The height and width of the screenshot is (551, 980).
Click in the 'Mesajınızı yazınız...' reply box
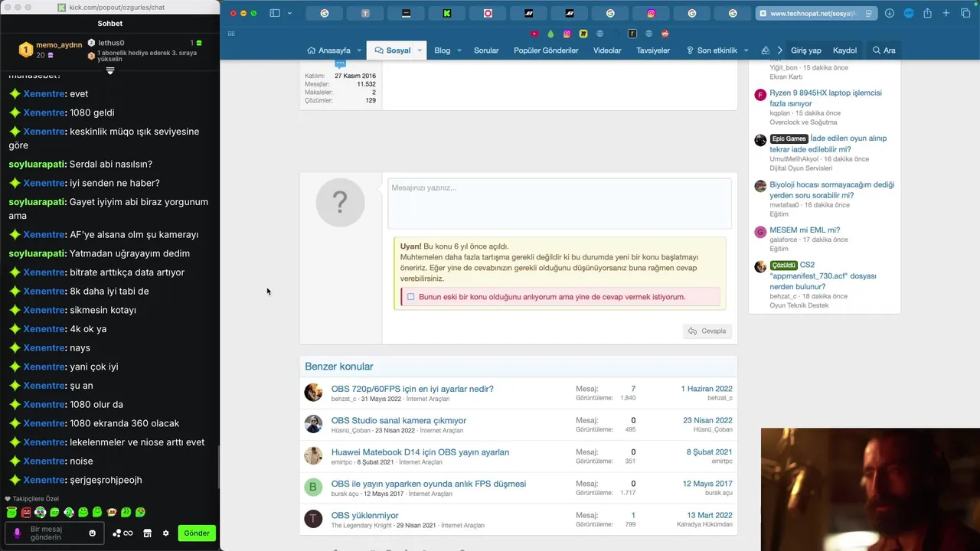coord(560,203)
